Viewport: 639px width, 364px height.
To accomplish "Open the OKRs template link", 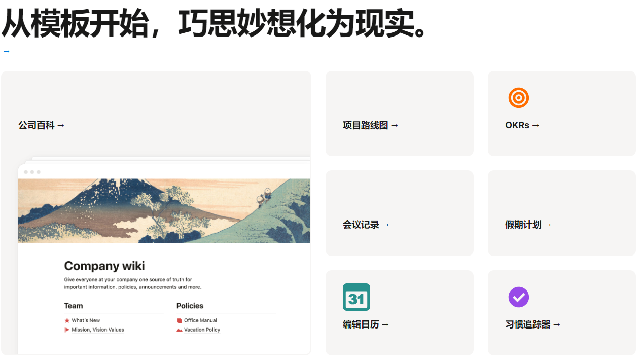I will pos(522,125).
